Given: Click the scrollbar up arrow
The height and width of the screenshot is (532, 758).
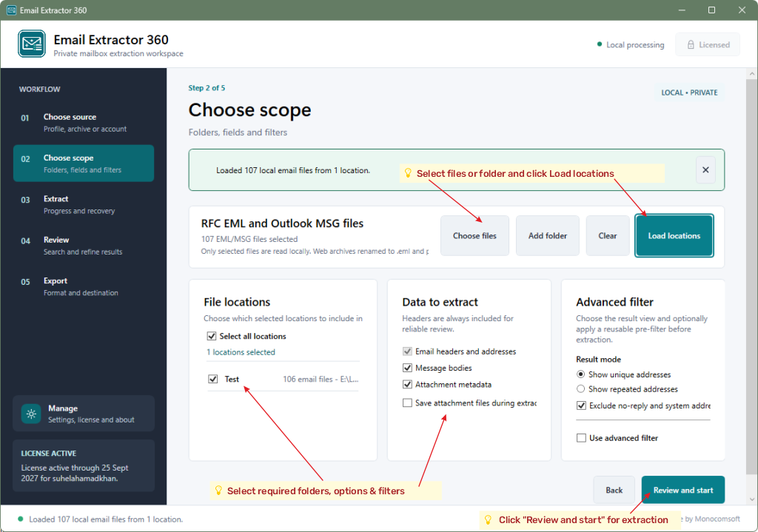Looking at the screenshot, I should [752, 74].
